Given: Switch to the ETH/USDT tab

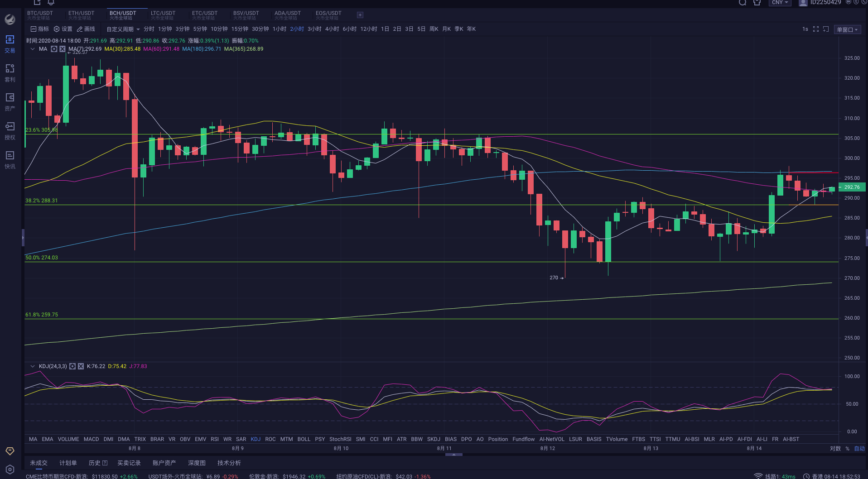Looking at the screenshot, I should tap(81, 13).
